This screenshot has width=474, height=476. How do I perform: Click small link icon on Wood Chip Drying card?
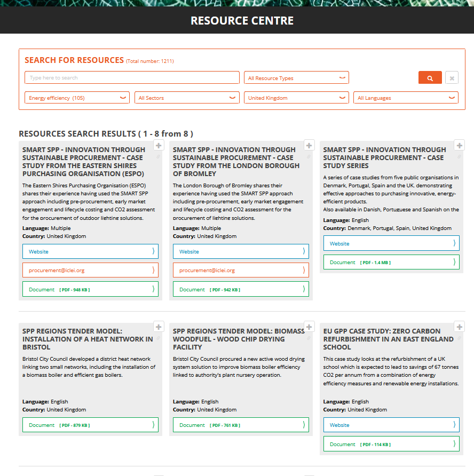click(309, 338)
